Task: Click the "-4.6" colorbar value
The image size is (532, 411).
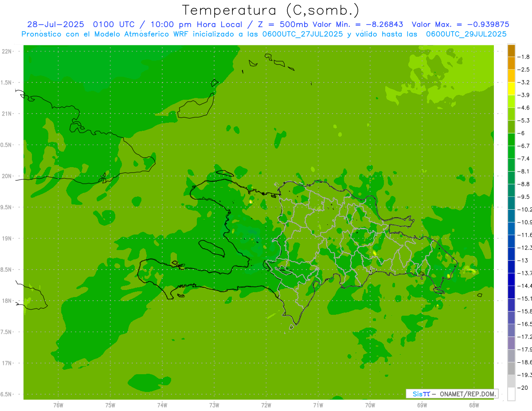Action: (x=524, y=108)
